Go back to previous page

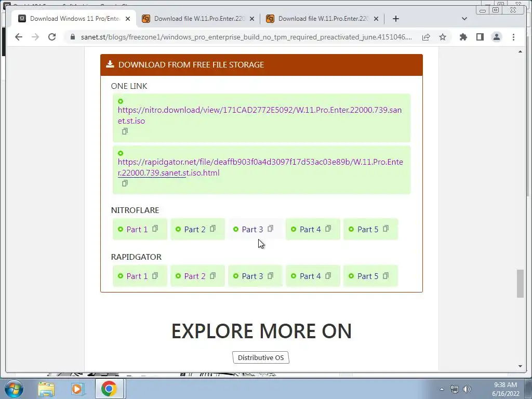pos(19,37)
